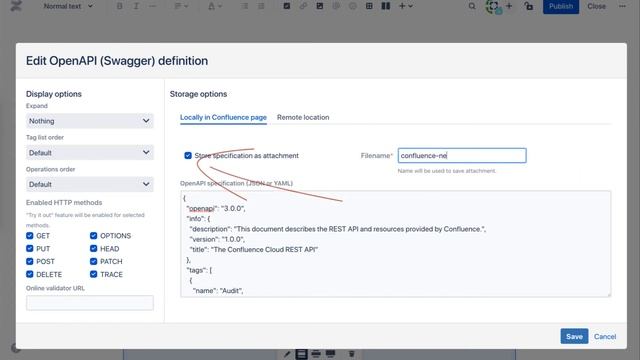Click the Online validator URL field
640x360 pixels.
click(90, 303)
